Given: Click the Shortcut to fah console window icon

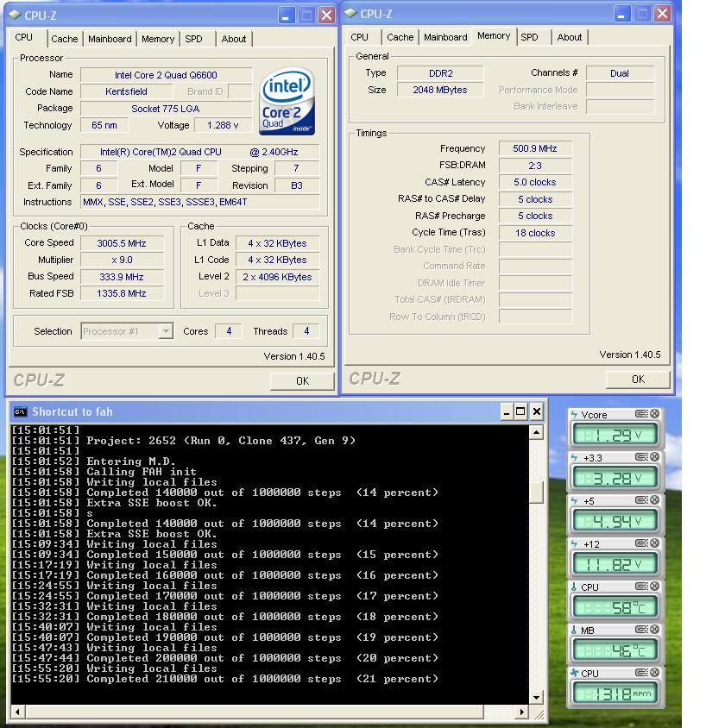Looking at the screenshot, I should [20, 411].
